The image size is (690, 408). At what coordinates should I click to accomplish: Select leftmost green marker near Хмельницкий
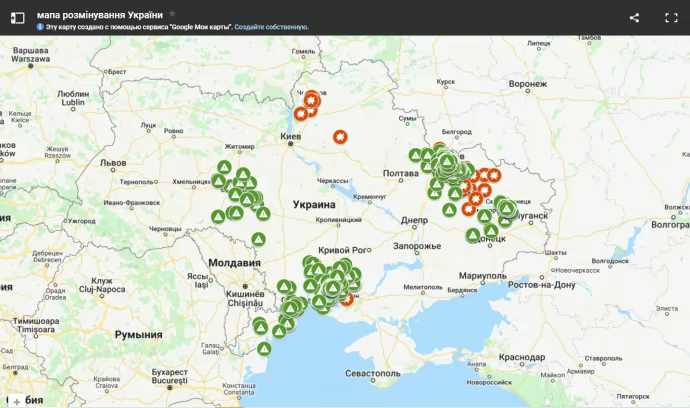pos(218,180)
